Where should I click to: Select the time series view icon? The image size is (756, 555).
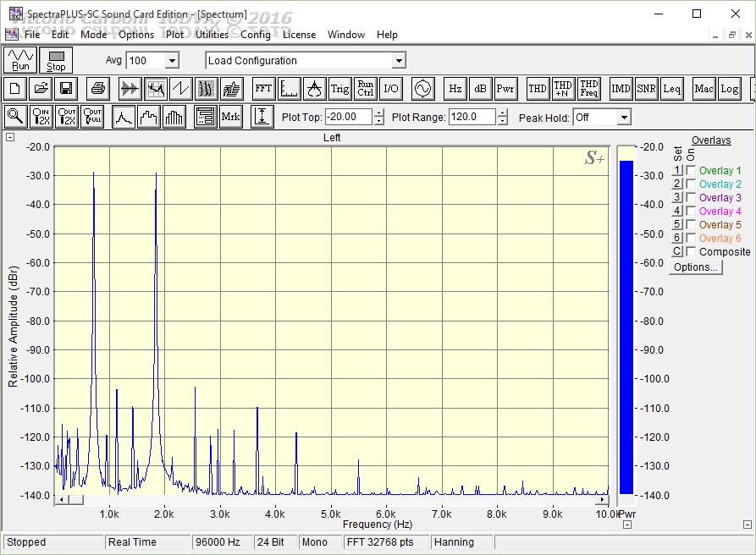[x=130, y=89]
